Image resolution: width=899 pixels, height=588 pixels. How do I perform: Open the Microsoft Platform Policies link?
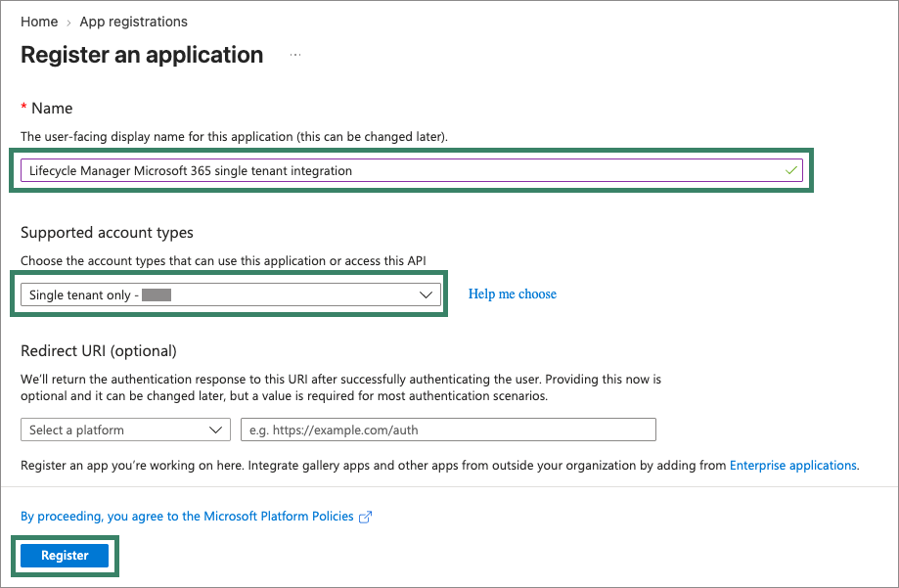tap(187, 517)
